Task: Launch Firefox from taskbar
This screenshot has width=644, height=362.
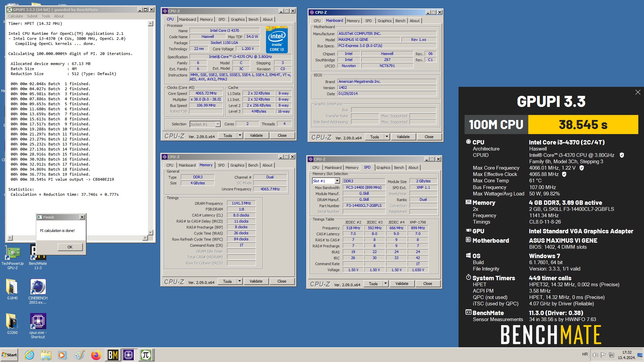Action: coord(96,355)
